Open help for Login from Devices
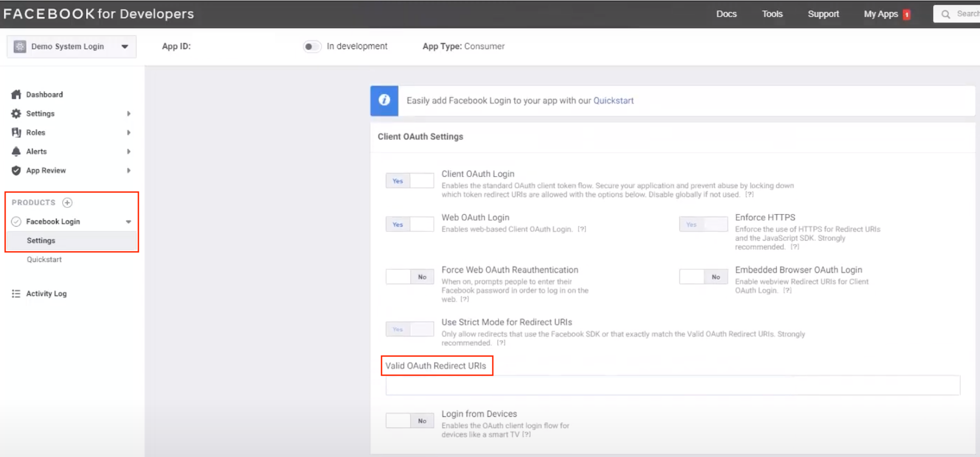980x457 pixels. pyautogui.click(x=526, y=434)
